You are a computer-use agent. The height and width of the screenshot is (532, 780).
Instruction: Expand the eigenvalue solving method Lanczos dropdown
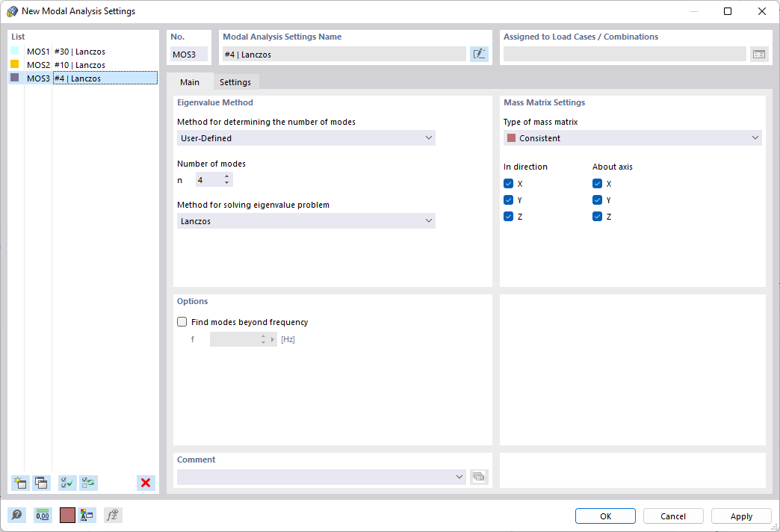pyautogui.click(x=306, y=221)
